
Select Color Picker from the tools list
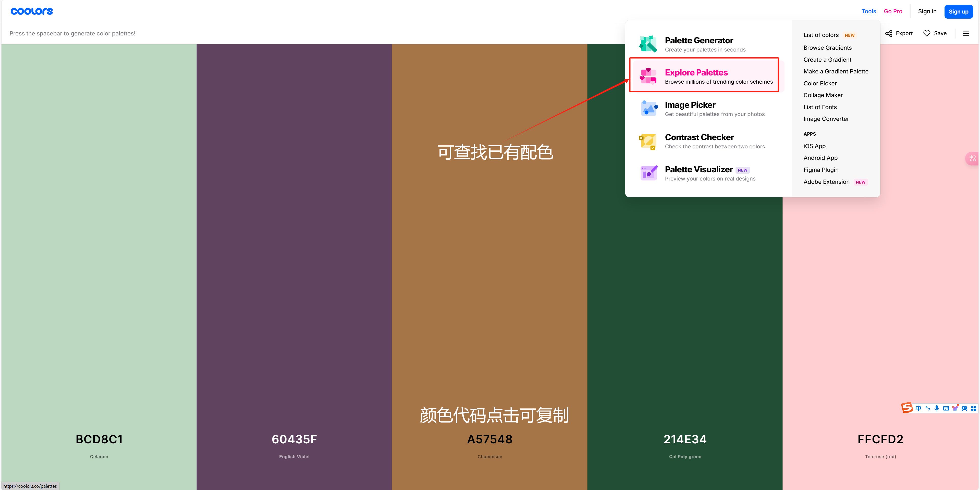click(820, 83)
